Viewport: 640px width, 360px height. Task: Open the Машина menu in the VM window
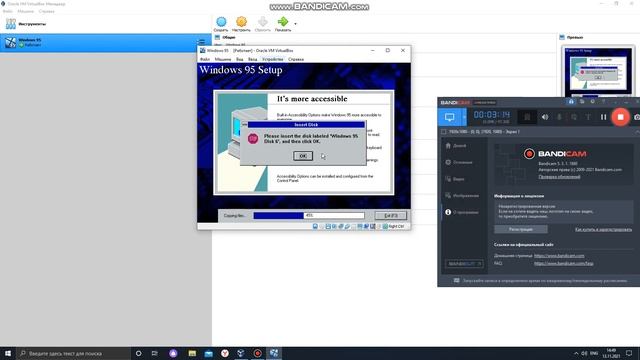click(x=223, y=59)
